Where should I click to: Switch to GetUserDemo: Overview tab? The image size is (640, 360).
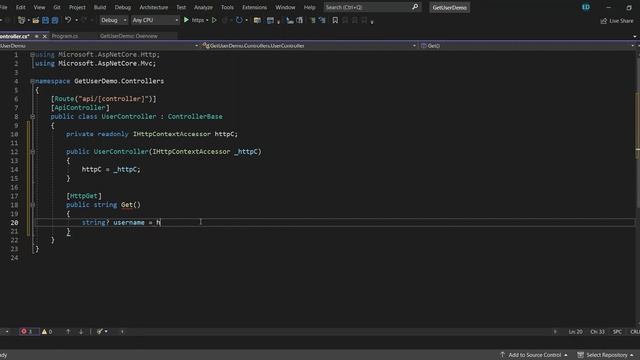pos(129,36)
